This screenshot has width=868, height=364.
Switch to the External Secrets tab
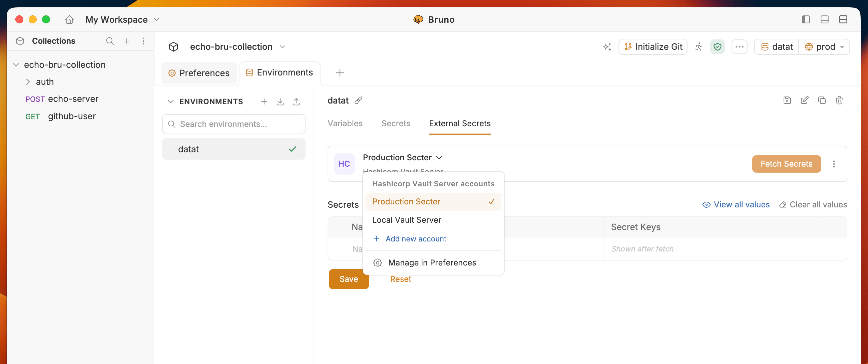(460, 124)
